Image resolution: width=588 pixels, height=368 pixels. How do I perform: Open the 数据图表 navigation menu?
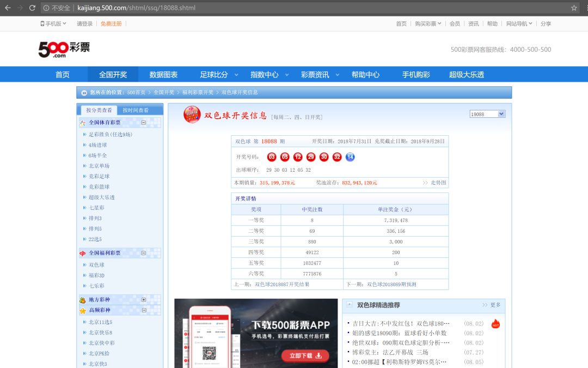tap(162, 75)
